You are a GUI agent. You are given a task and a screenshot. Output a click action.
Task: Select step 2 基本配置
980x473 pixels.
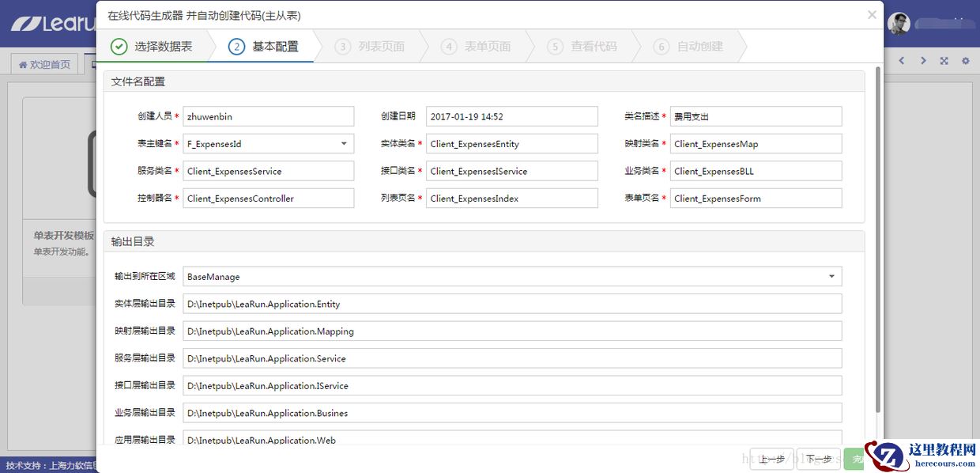(265, 47)
